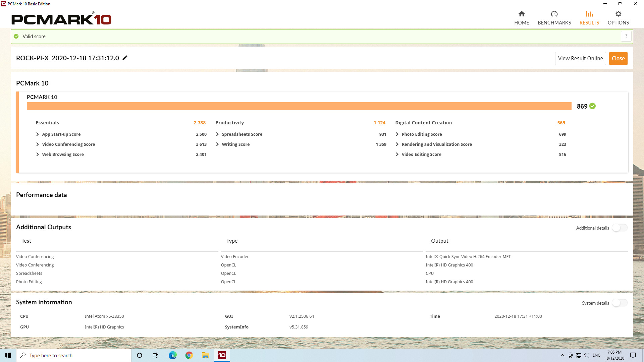Click the Time value 2020-12-18 17:31 +11:00
This screenshot has height=362, width=644.
[x=518, y=316]
